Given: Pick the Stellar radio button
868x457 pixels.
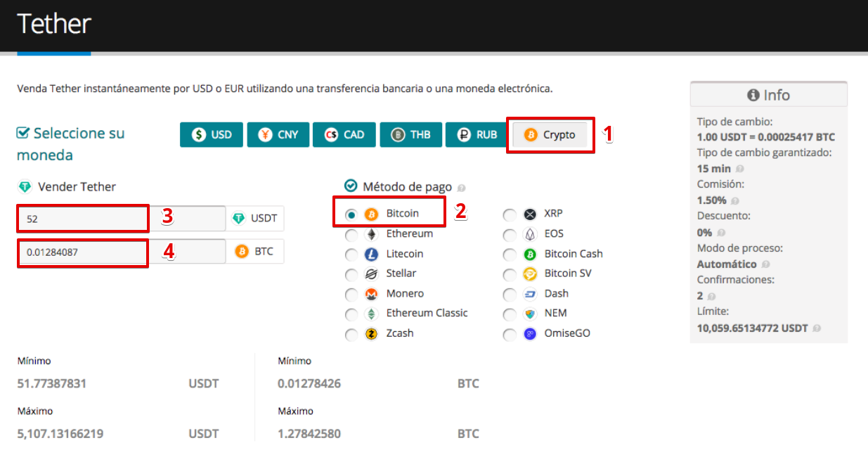Looking at the screenshot, I should click(351, 274).
